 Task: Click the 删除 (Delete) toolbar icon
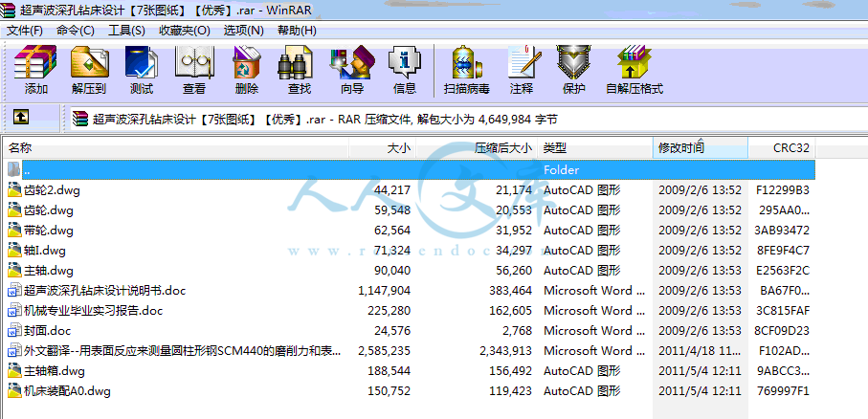(x=246, y=62)
